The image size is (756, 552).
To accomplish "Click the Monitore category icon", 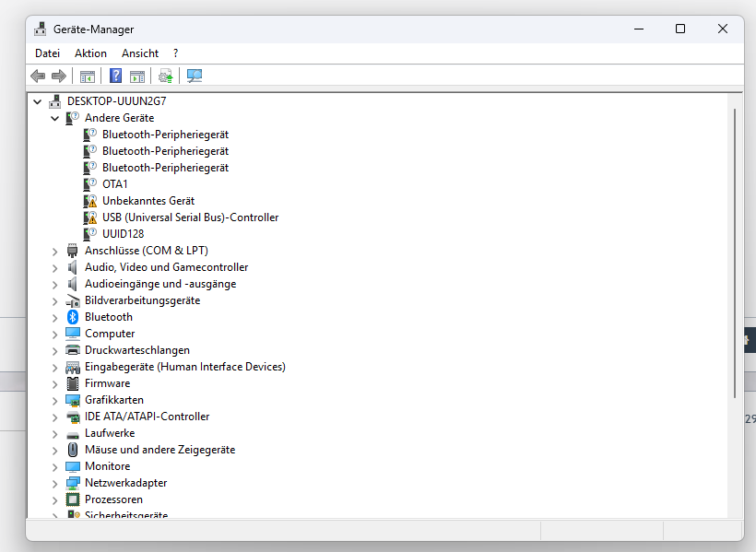I will tap(73, 466).
